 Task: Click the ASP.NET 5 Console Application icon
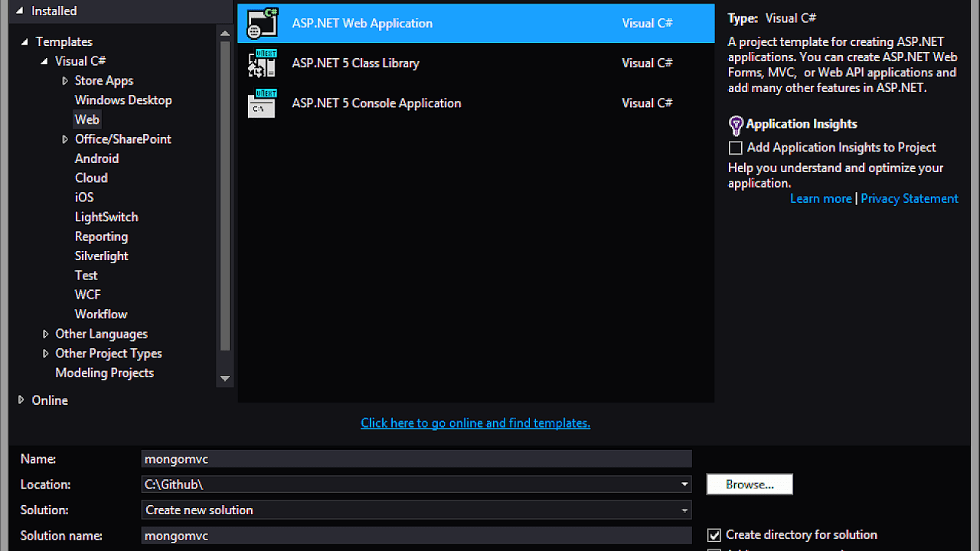[x=263, y=103]
